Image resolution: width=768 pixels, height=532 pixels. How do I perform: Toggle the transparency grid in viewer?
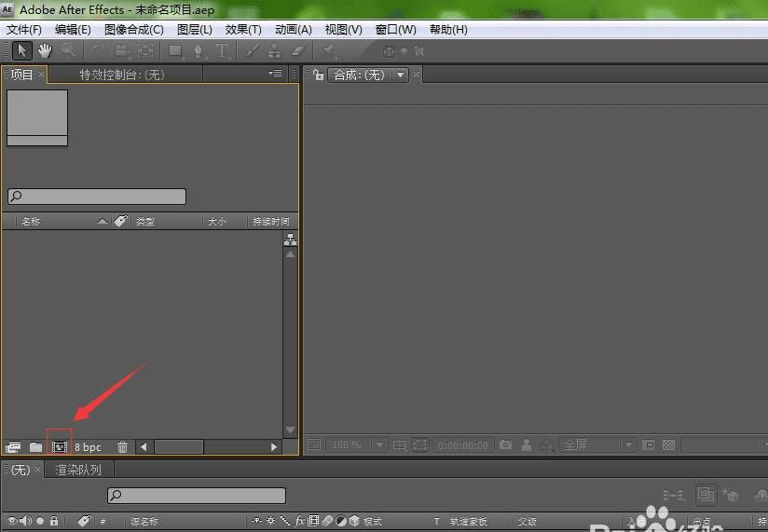(668, 444)
